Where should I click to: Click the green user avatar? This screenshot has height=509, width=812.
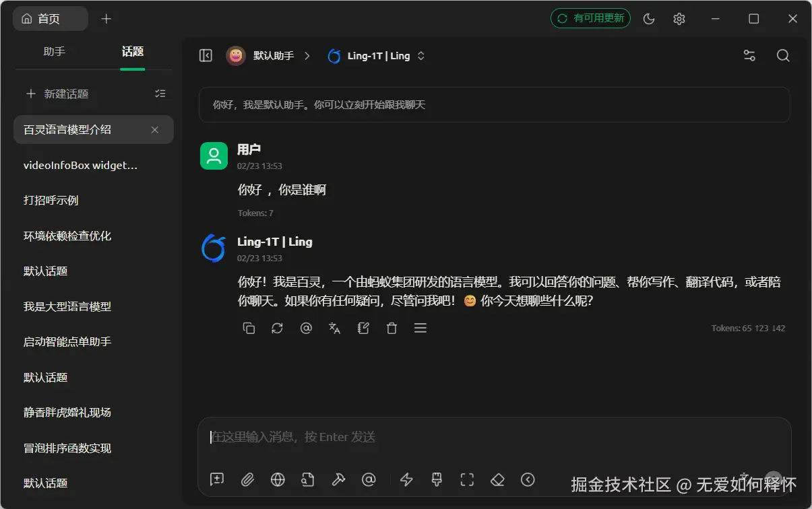(x=214, y=156)
